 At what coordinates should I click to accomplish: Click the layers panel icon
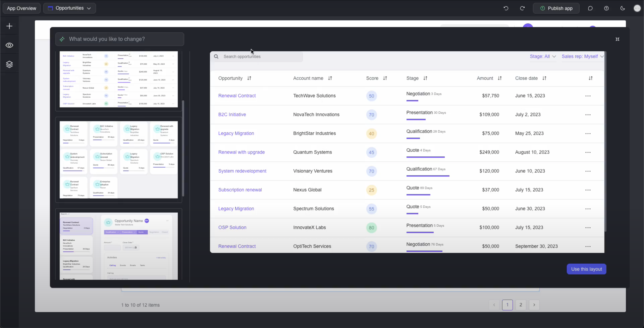9,64
